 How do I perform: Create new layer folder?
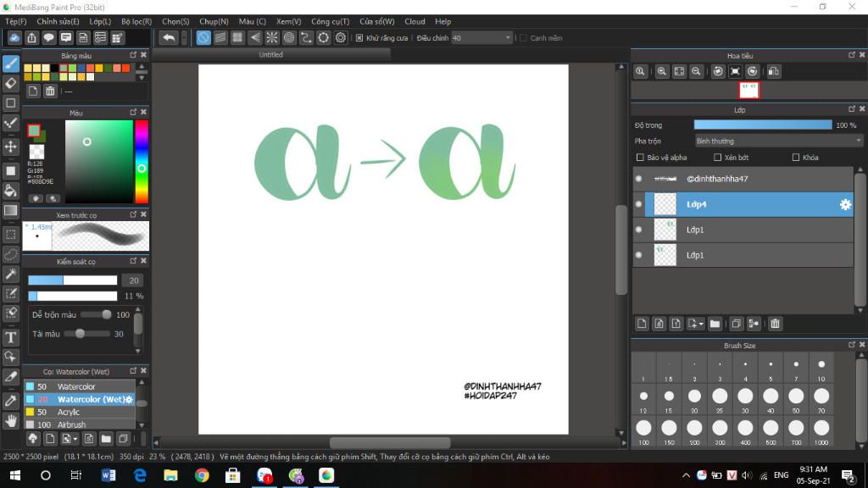point(715,324)
